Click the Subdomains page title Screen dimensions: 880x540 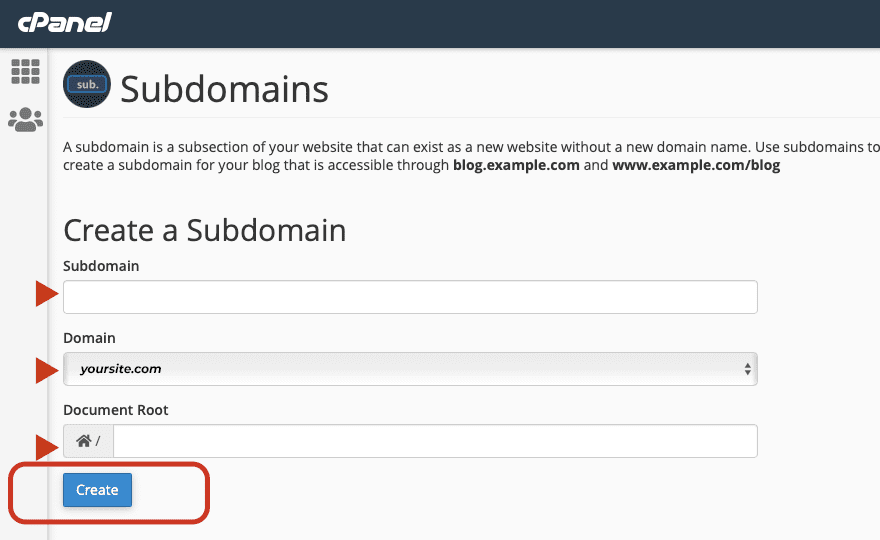point(224,89)
